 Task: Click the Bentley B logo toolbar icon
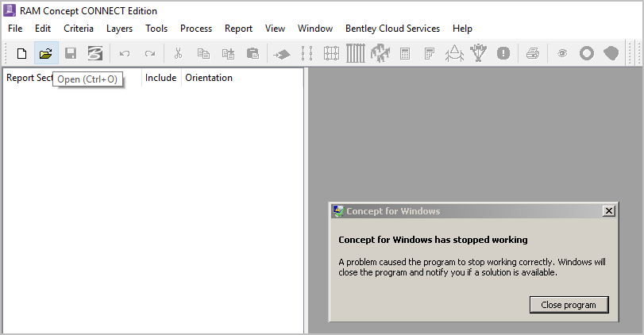[x=94, y=53]
